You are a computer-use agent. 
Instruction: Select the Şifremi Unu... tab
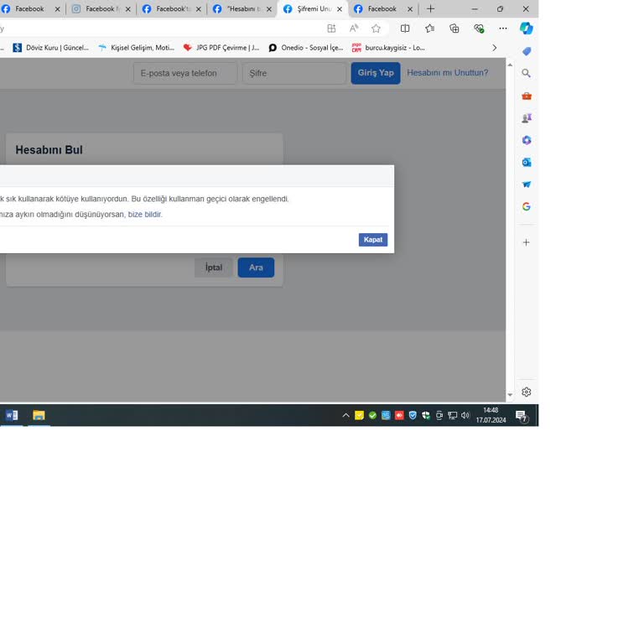[x=313, y=8]
